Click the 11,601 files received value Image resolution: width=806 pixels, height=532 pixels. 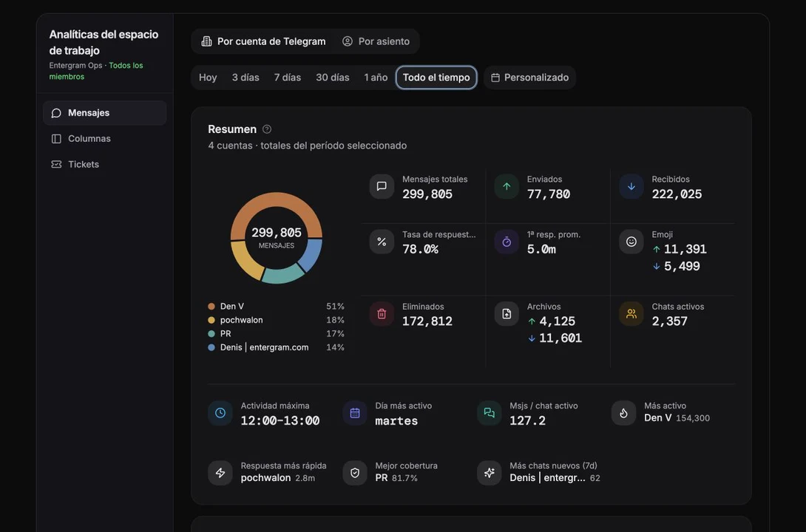[561, 338]
